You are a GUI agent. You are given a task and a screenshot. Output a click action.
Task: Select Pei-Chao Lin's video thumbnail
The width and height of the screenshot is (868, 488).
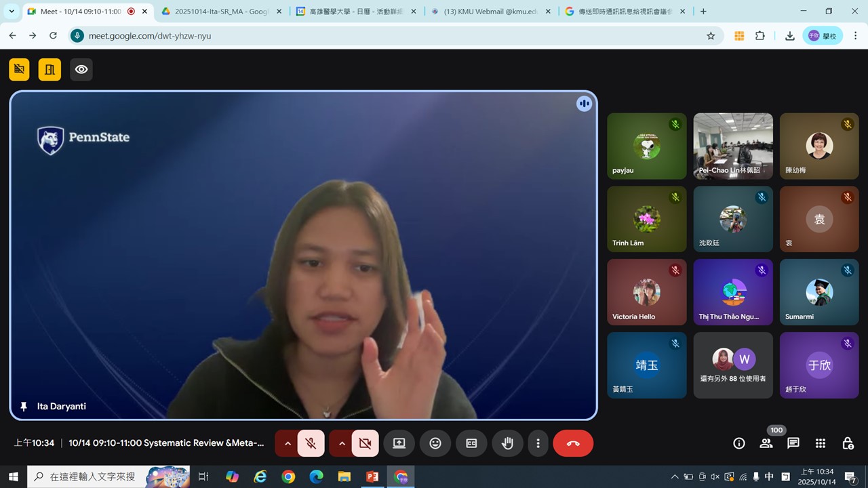click(x=733, y=146)
